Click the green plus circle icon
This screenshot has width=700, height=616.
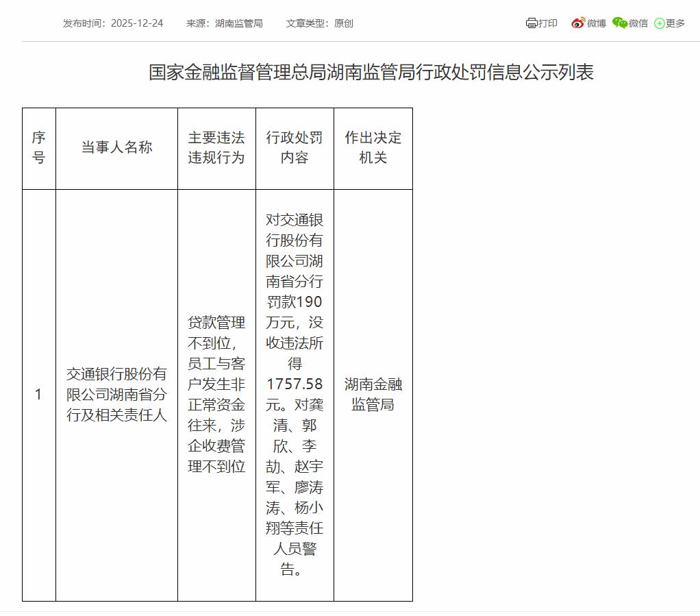tap(659, 23)
